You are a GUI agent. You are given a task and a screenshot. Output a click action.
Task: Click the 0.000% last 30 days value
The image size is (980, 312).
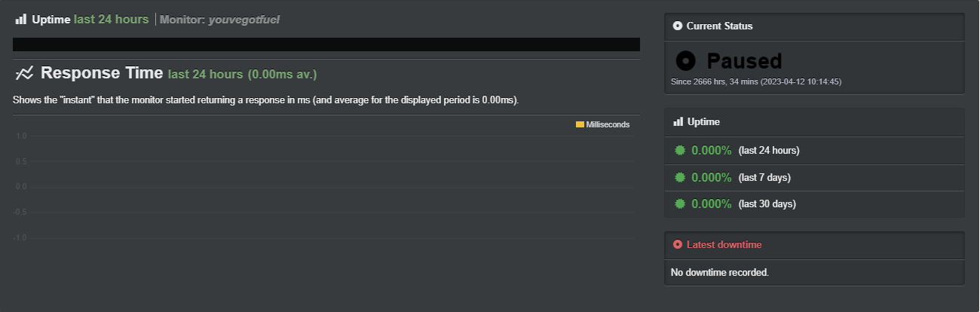point(712,203)
